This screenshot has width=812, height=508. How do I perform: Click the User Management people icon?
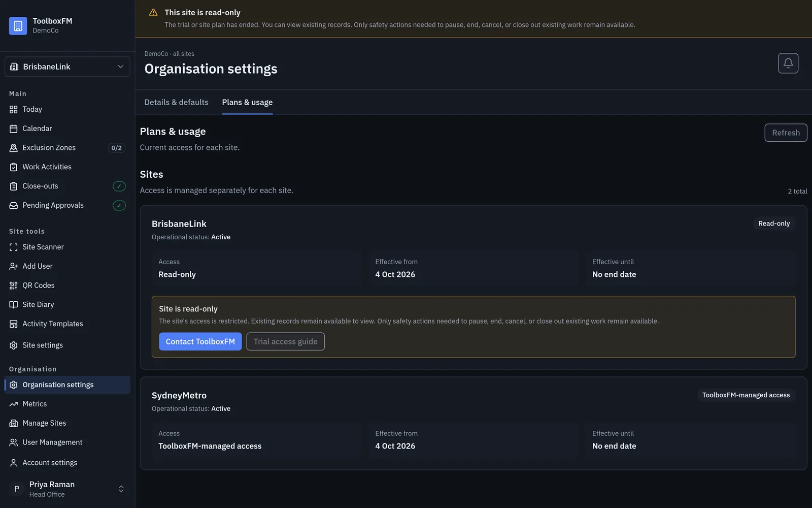14,442
